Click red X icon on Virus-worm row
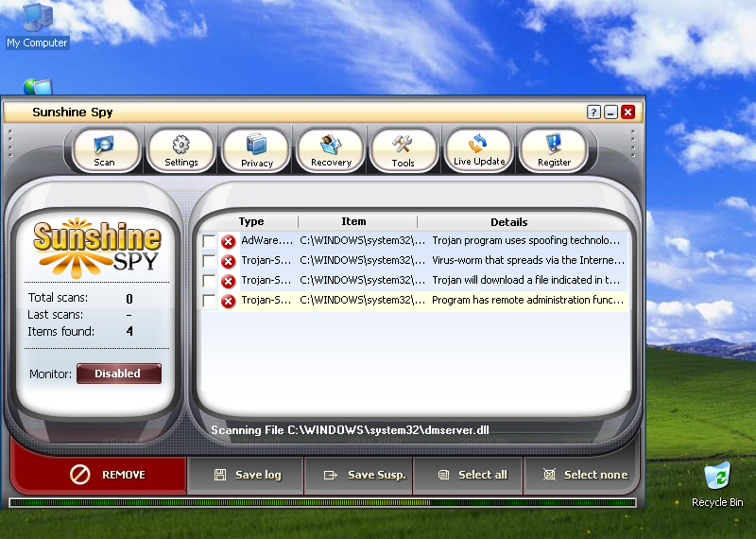This screenshot has height=539, width=756. [x=228, y=261]
